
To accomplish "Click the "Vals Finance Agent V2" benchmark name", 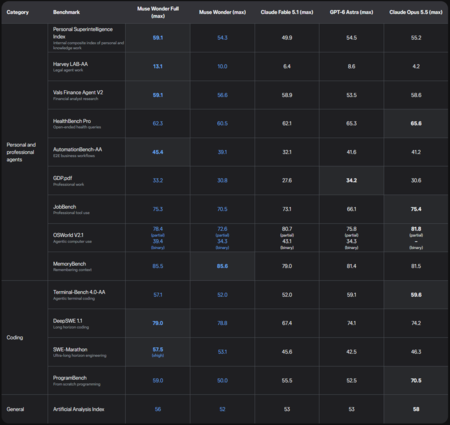I will click(x=78, y=92).
